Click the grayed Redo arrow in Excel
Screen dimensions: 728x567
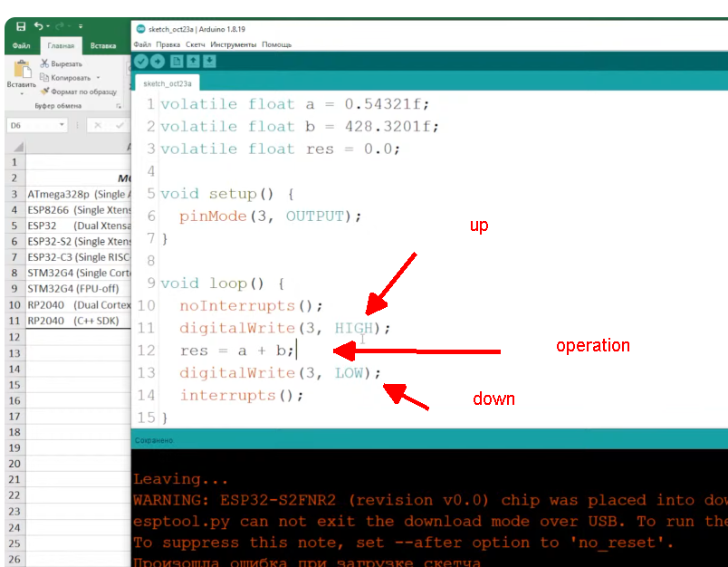tap(60, 26)
